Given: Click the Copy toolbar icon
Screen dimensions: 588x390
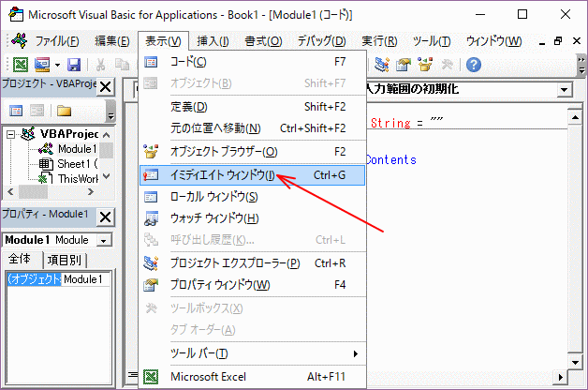Looking at the screenshot, I should click(x=122, y=65).
